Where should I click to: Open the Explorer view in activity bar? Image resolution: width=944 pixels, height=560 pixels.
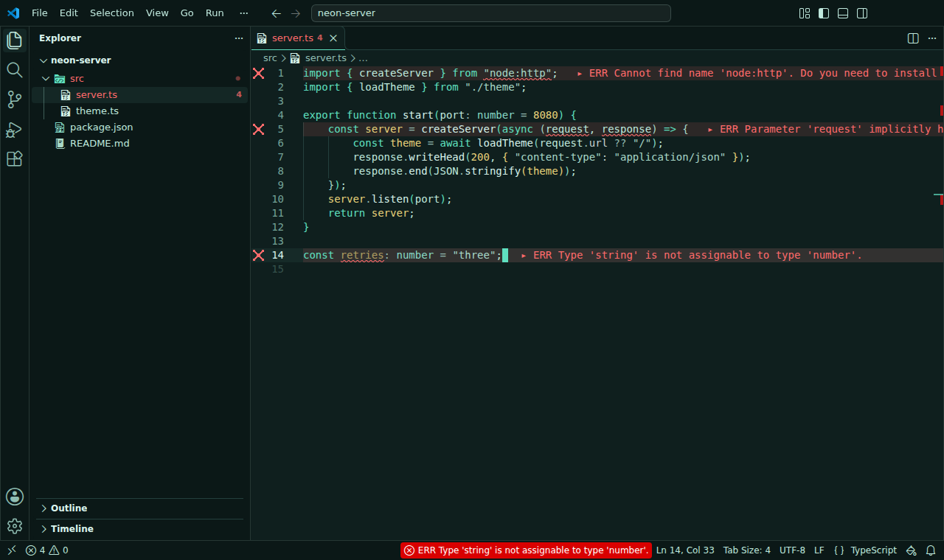[14, 41]
